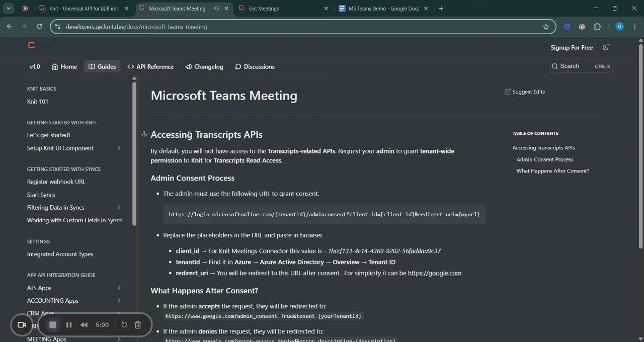Expand Filtering Data in Syncs chevron
Viewport: 644px width, 342px height.
tap(119, 207)
